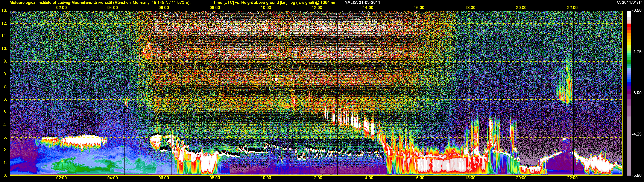Viewport: 644px width, 182px height.
Task: Click the '22:00' label on the bottom time axis
Action: (x=572, y=178)
